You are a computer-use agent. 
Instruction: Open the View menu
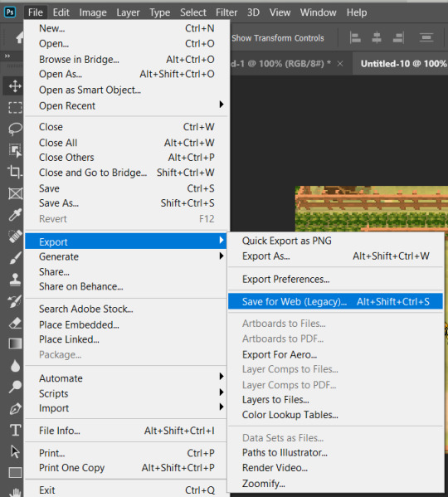click(280, 12)
